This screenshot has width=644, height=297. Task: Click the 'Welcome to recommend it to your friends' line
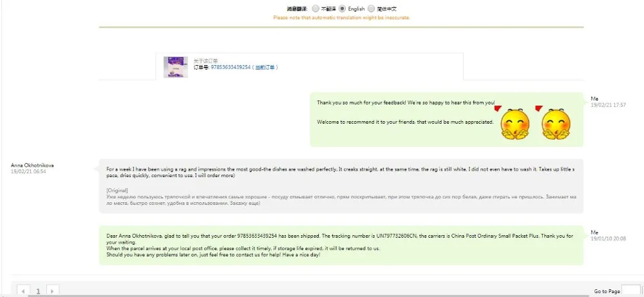[405, 122]
